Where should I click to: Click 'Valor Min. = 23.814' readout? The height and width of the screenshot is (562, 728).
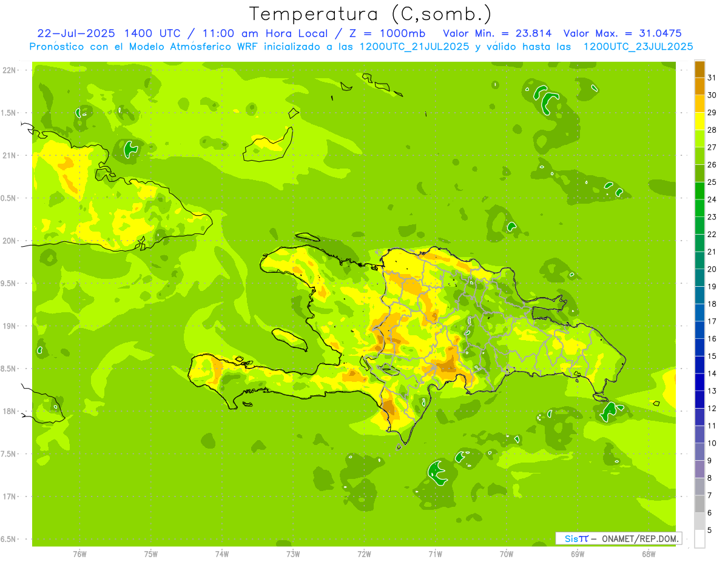tap(497, 33)
